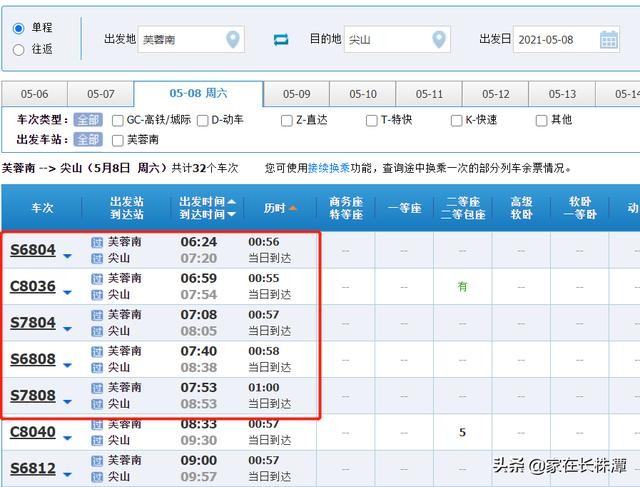640x487 pixels.
Task: Click the 芙蓉南 station icon in C8036 row
Action: 97,279
